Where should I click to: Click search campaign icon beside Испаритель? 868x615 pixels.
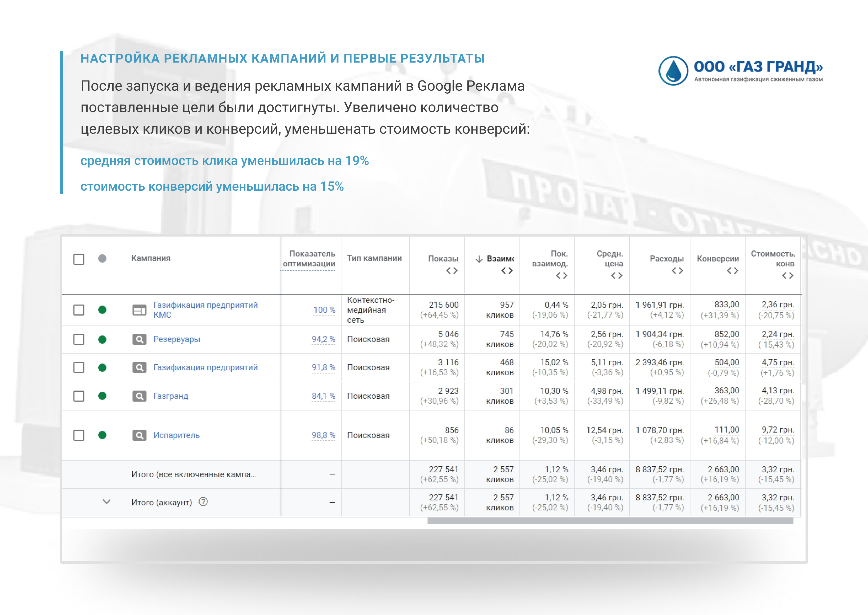click(139, 436)
